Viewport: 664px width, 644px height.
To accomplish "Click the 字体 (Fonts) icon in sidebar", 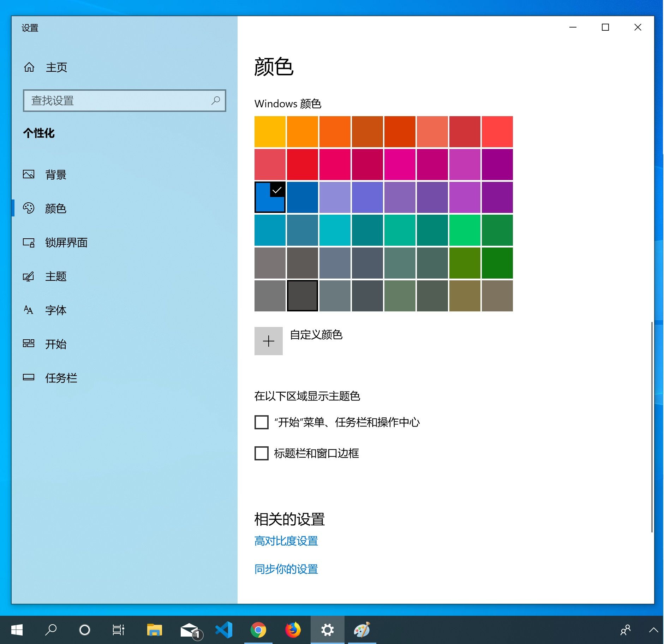I will tap(29, 310).
